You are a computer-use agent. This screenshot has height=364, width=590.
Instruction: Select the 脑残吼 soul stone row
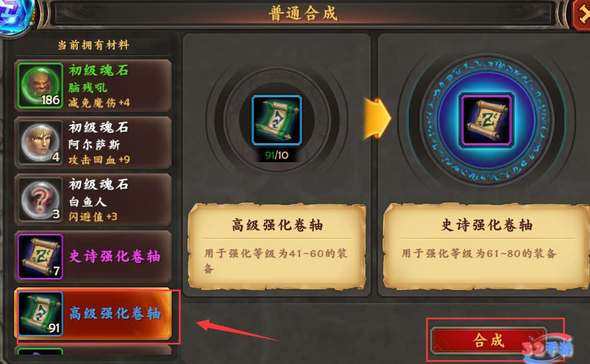93,86
